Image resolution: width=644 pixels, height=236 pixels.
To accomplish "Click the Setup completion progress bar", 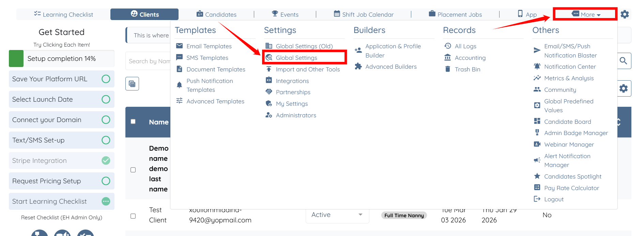I will 61,58.
